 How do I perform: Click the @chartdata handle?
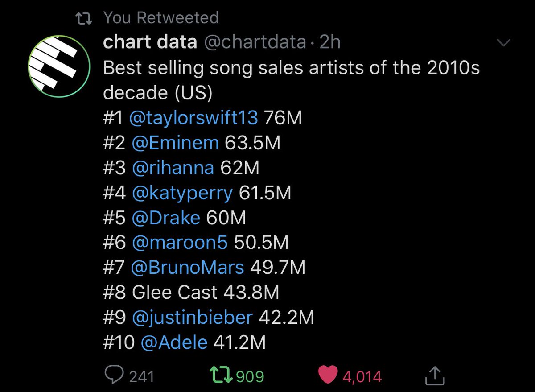coord(255,42)
